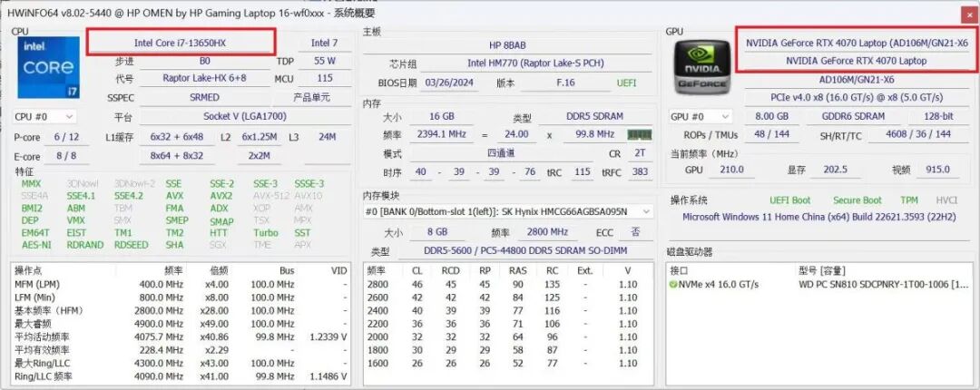Click the SRMED SSPEC value

tap(204, 98)
